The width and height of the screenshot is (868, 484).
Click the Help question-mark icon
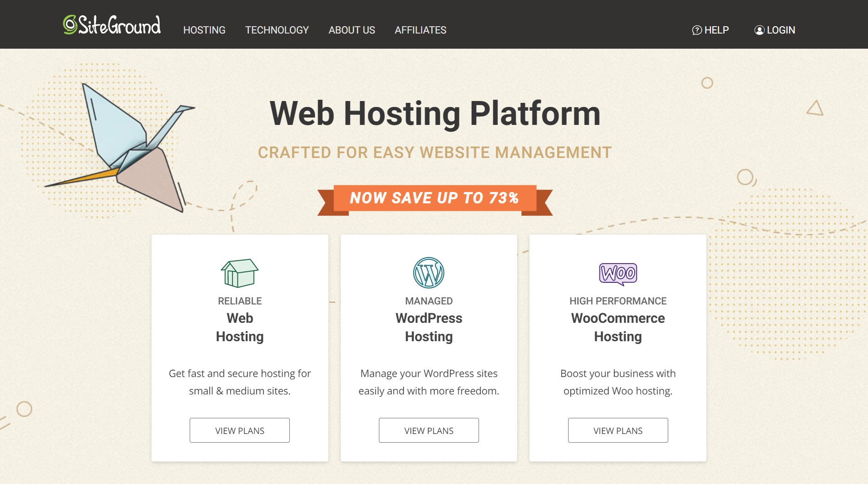(x=696, y=30)
